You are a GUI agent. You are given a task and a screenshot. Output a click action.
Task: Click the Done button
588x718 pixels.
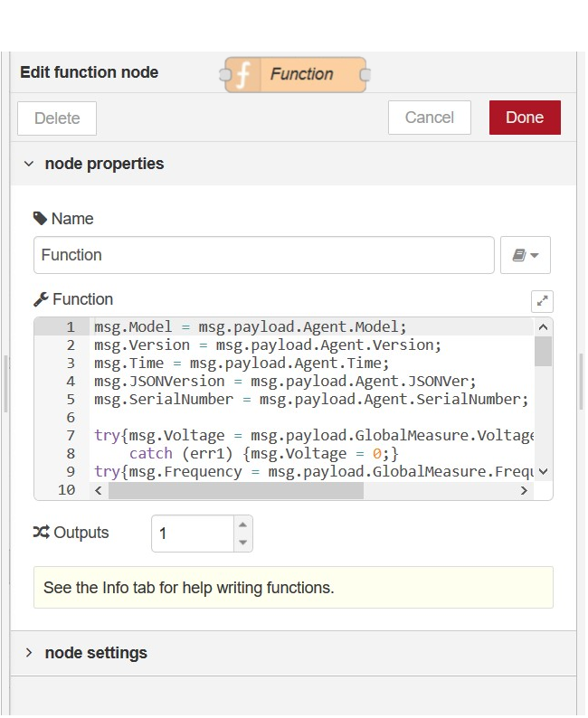click(525, 118)
